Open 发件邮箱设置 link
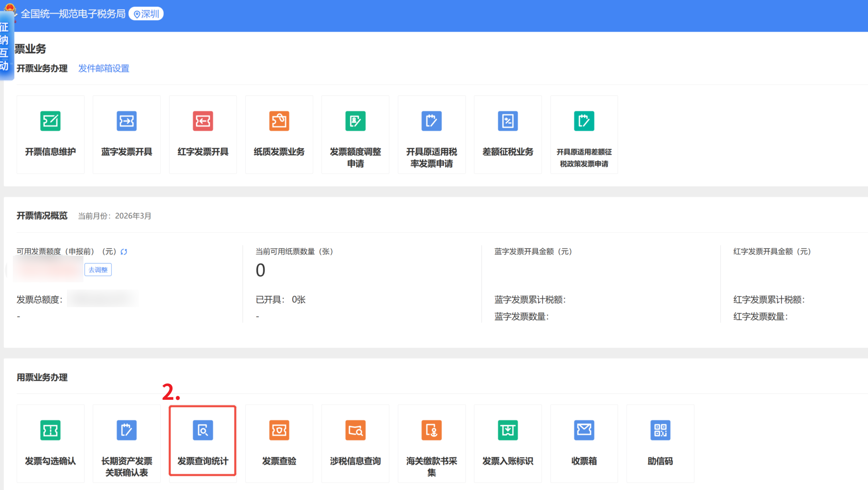 click(x=103, y=69)
